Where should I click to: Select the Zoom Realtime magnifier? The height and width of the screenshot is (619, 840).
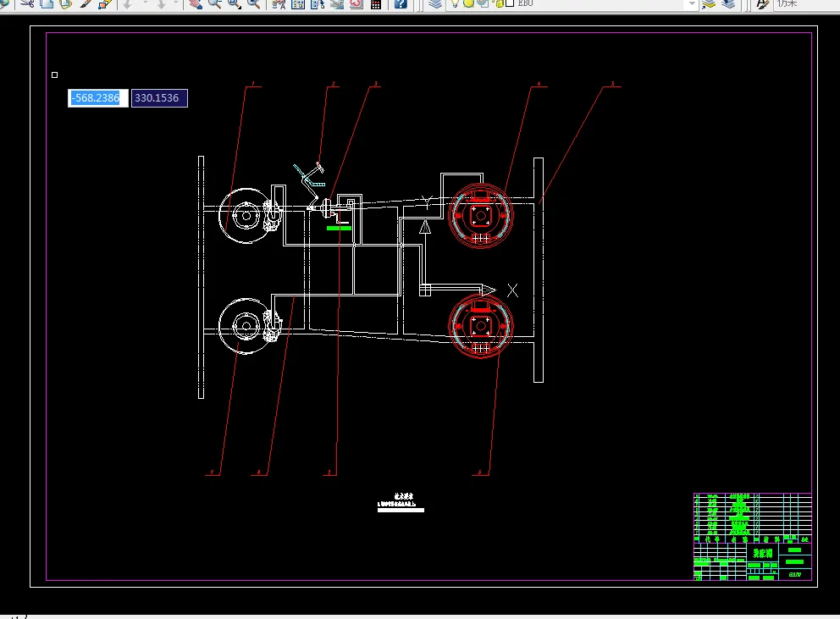[x=215, y=3]
